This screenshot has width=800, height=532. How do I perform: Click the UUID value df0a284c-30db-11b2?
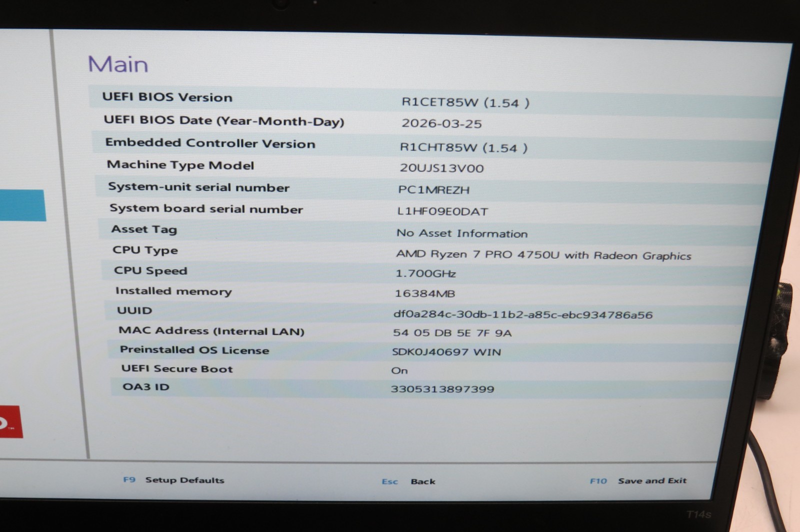pyautogui.click(x=523, y=315)
